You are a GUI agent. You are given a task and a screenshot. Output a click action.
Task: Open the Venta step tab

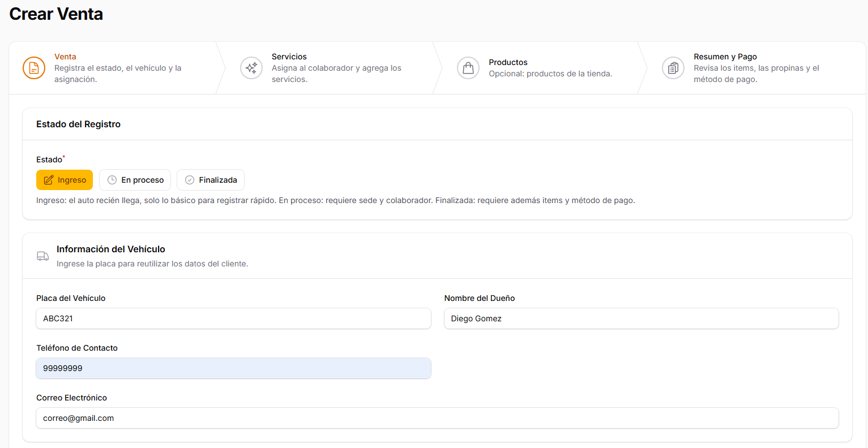tap(113, 68)
